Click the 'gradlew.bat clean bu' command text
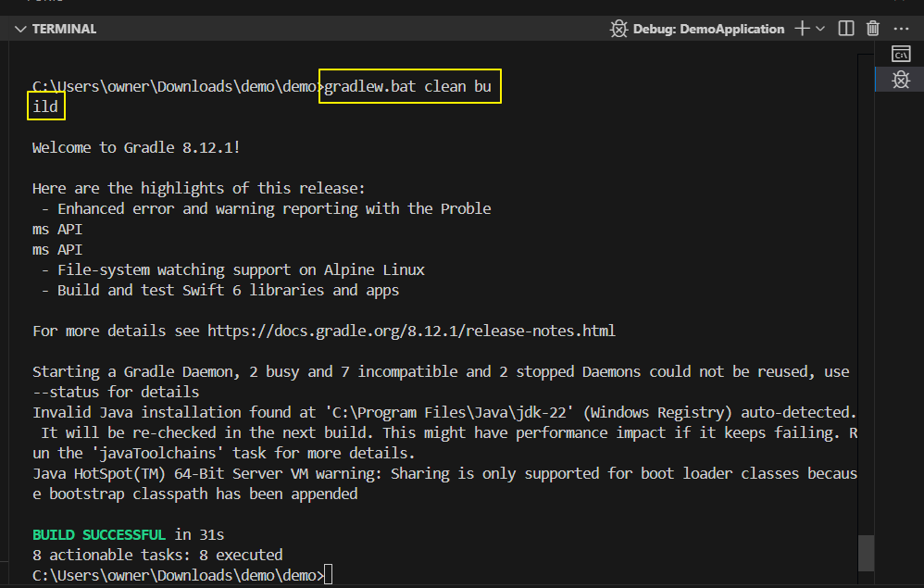 click(x=407, y=87)
